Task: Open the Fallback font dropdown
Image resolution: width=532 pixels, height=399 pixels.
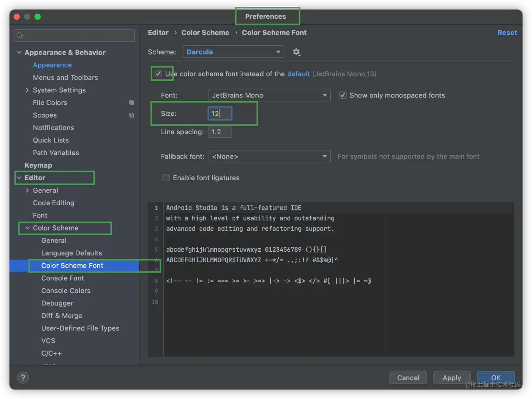Action: pyautogui.click(x=270, y=156)
